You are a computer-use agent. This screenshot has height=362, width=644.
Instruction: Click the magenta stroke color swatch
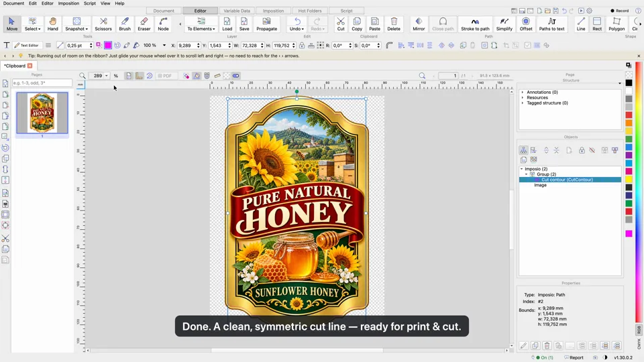108,45
